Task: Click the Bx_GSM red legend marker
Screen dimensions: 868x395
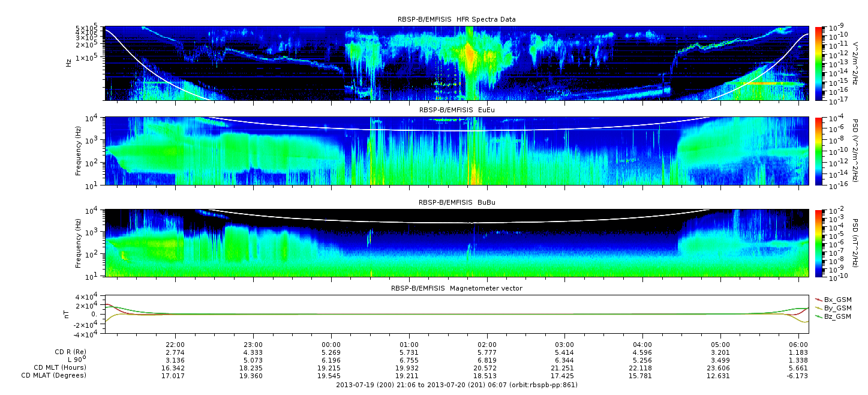Action: 818,299
